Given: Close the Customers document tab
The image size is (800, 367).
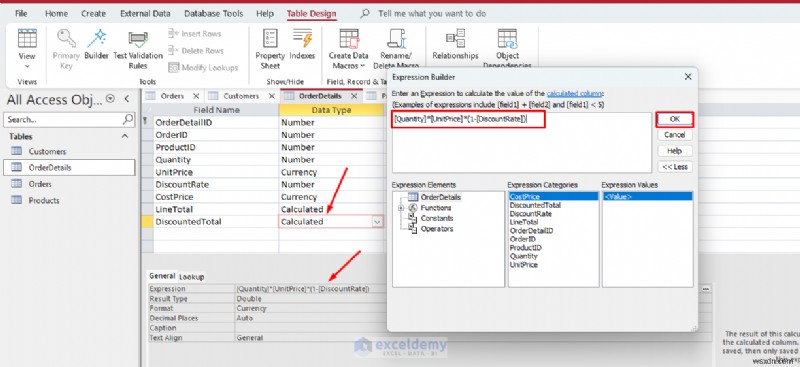Looking at the screenshot, I should coord(272,96).
